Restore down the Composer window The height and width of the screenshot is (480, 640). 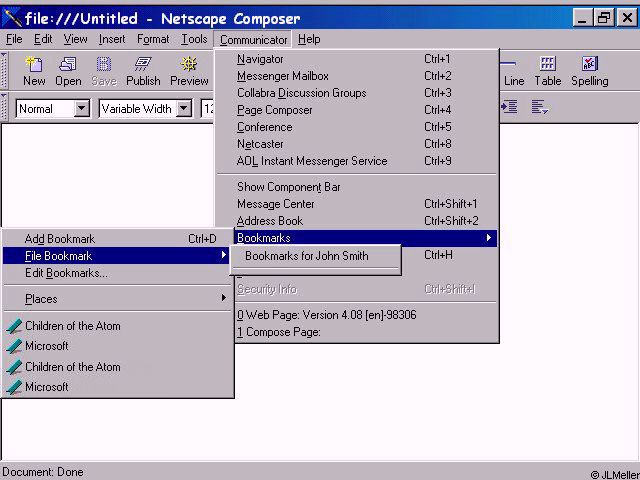tap(604, 18)
